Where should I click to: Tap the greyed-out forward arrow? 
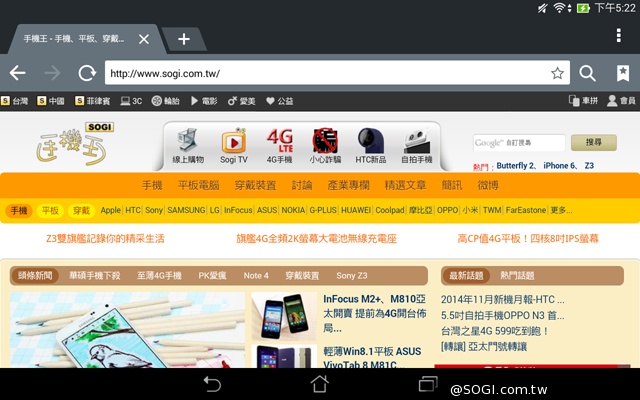pyautogui.click(x=52, y=73)
